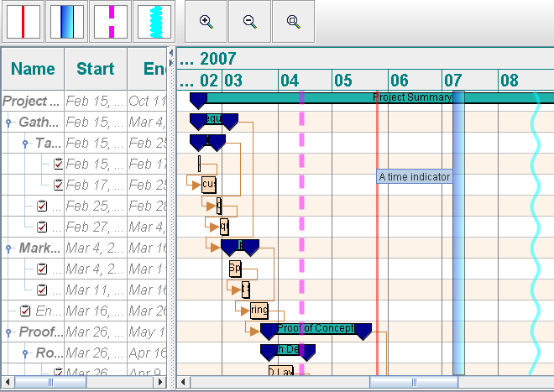554x392 pixels.
Task: Click the 06 month header in timeline
Action: coord(399,81)
